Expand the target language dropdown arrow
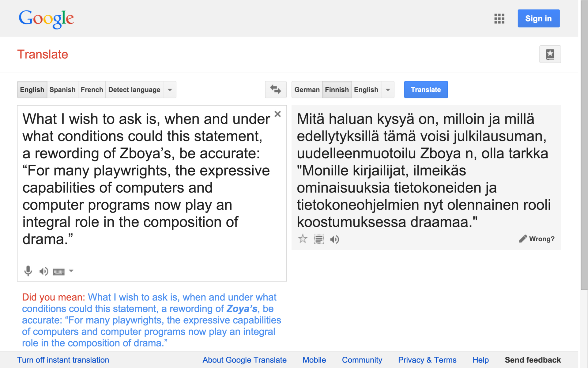The width and height of the screenshot is (588, 368). click(x=388, y=90)
